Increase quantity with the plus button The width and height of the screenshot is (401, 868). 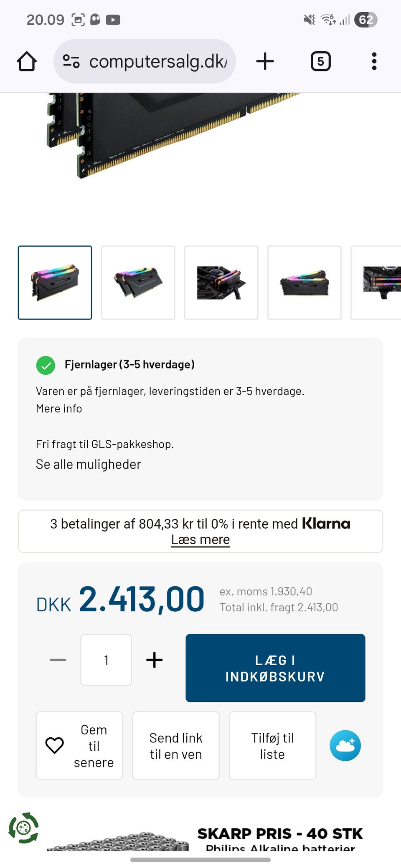(154, 660)
